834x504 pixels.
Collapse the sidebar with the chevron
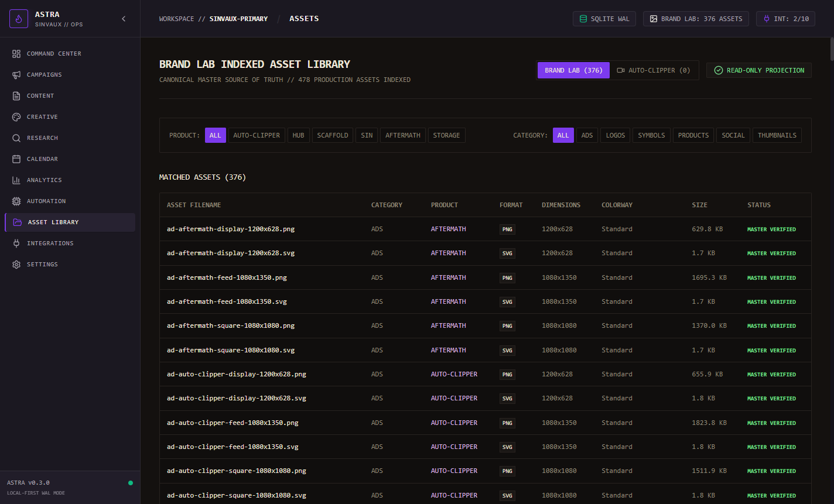pyautogui.click(x=124, y=19)
